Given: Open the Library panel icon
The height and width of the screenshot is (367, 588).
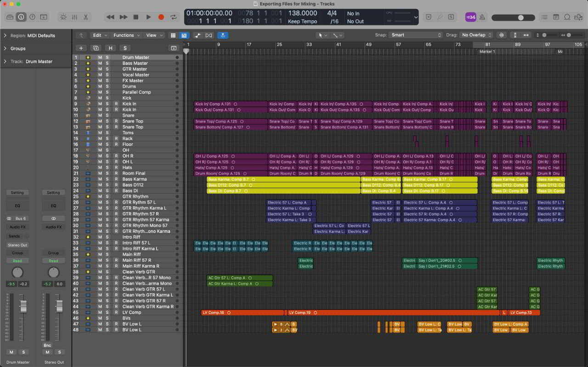Looking at the screenshot, I should coord(10,17).
